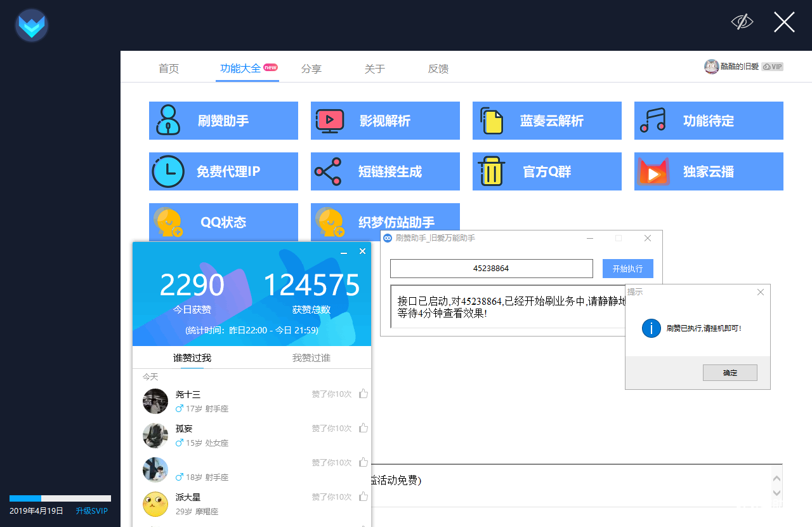Switch to the 分享 tab

pyautogui.click(x=311, y=69)
